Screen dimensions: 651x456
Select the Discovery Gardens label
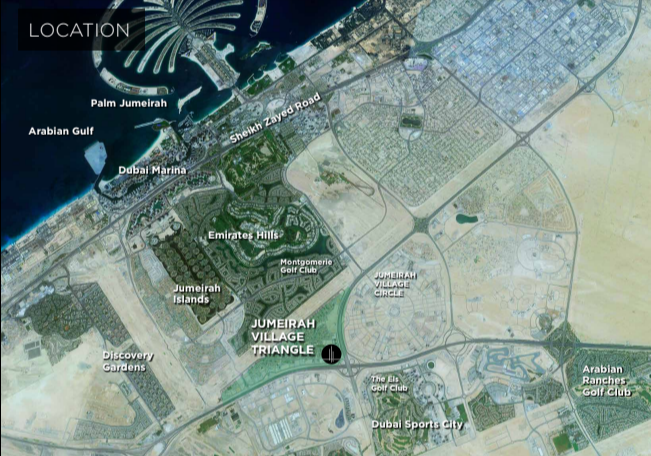click(128, 361)
